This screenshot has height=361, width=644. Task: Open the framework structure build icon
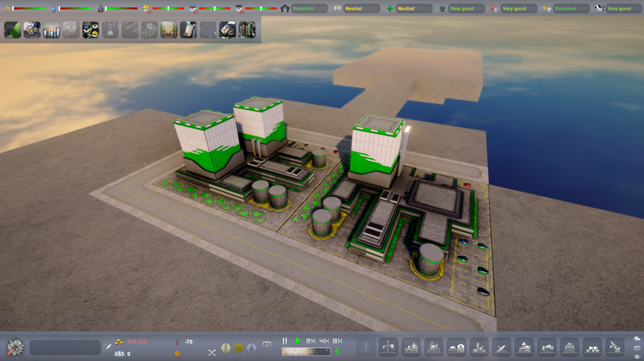pyautogui.click(x=569, y=347)
